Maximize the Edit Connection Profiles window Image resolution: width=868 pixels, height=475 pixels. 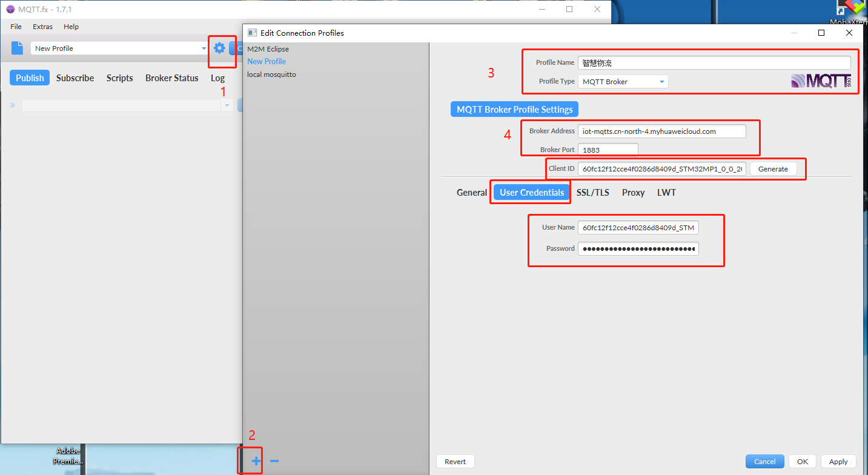click(x=821, y=33)
